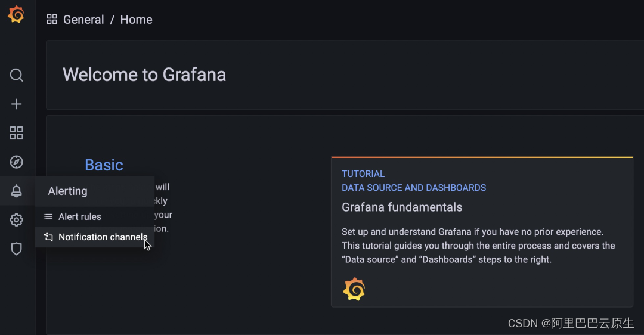644x335 pixels.
Task: Click the Grafana logo in sidebar
Action: point(16,14)
